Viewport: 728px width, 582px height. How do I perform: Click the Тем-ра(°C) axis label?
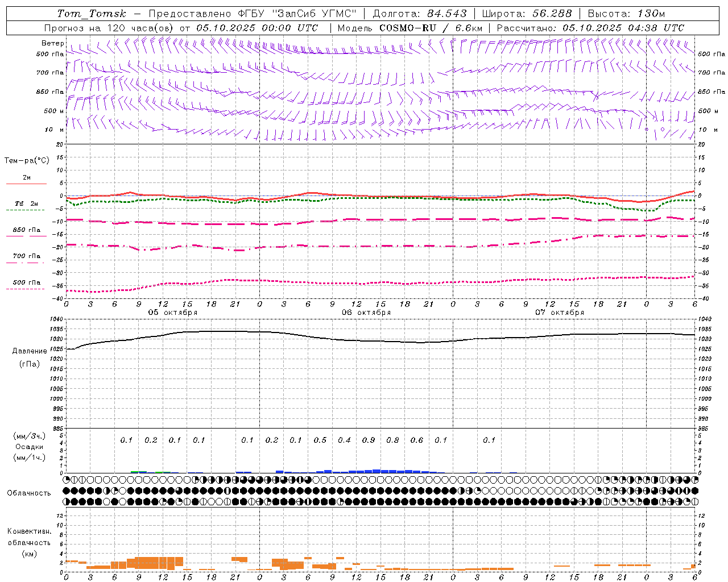[27, 160]
